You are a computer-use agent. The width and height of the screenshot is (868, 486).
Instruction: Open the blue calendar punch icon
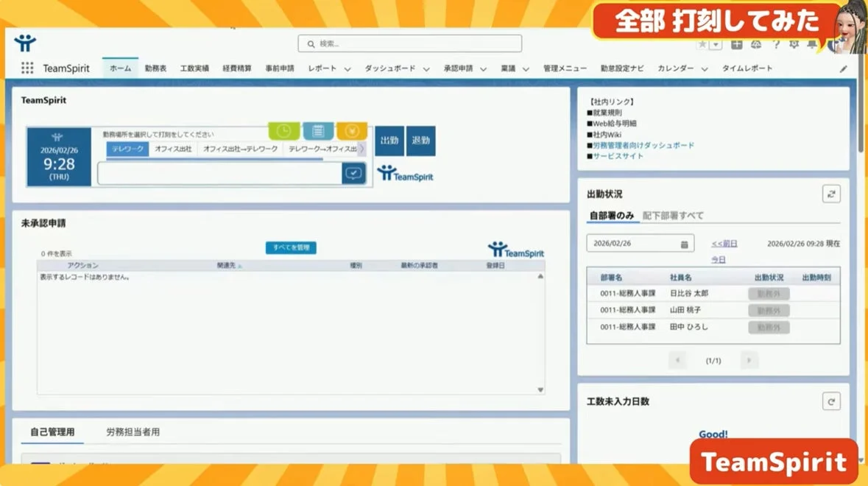pyautogui.click(x=318, y=130)
